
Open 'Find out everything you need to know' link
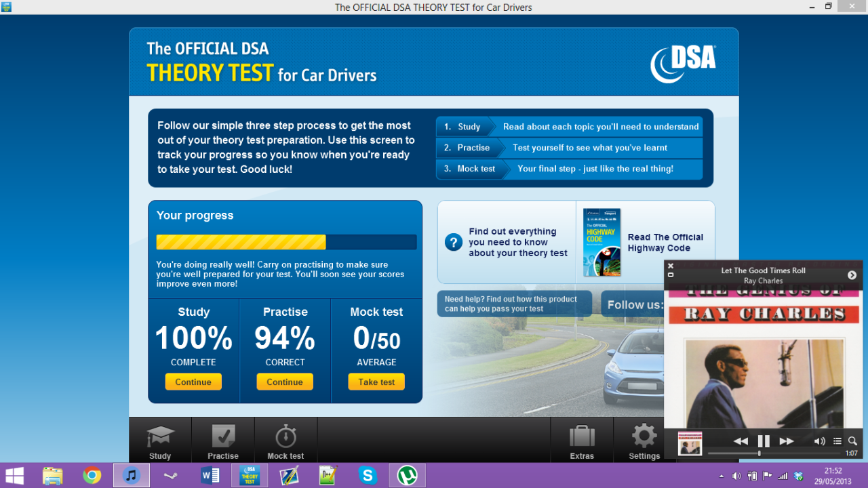point(518,242)
